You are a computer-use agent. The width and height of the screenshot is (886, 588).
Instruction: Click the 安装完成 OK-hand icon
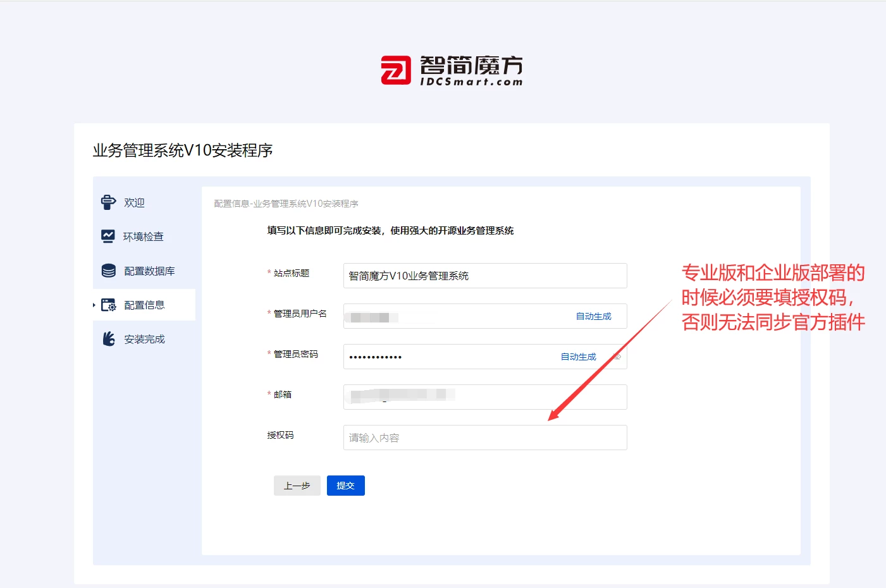point(109,339)
